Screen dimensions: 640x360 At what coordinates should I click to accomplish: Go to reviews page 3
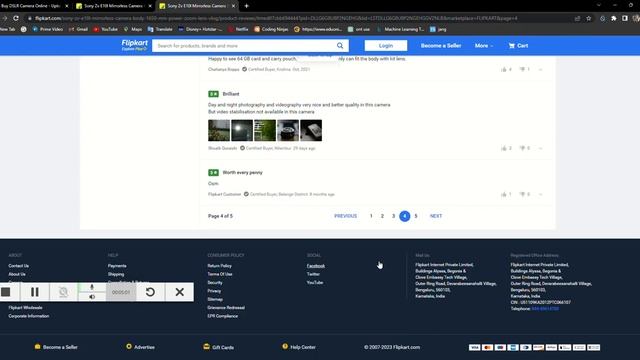point(393,216)
